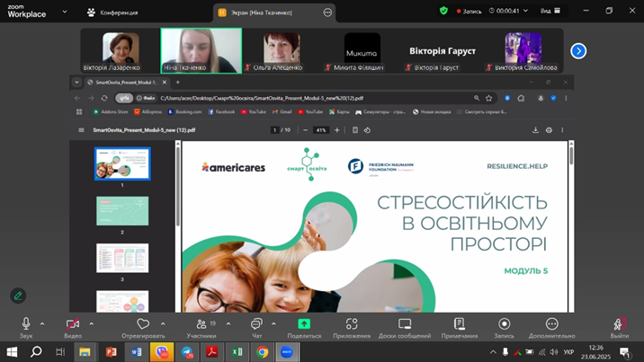Image resolution: width=644 pixels, height=362 pixels.
Task: Mute microphone with the Звук button
Action: 26,328
